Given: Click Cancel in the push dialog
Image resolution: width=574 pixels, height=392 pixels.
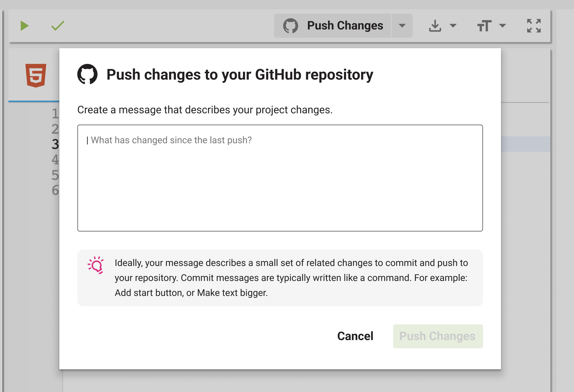Looking at the screenshot, I should point(355,336).
